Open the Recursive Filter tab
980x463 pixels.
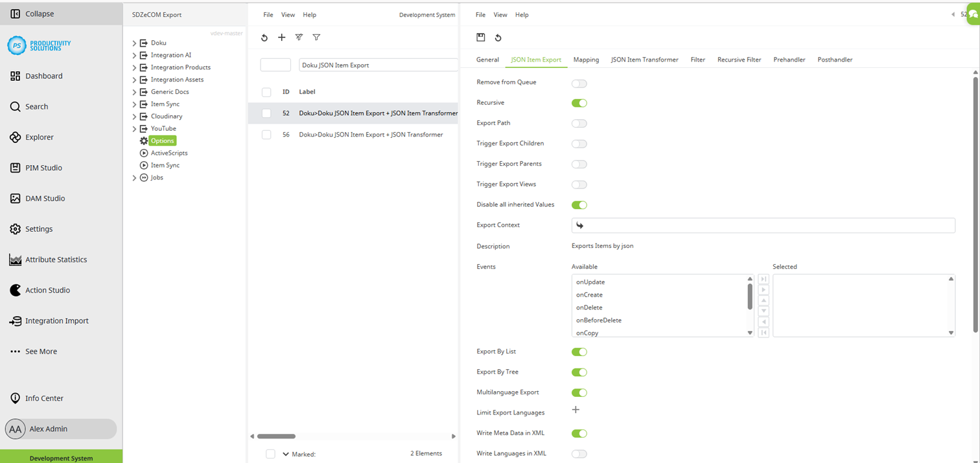(739, 60)
